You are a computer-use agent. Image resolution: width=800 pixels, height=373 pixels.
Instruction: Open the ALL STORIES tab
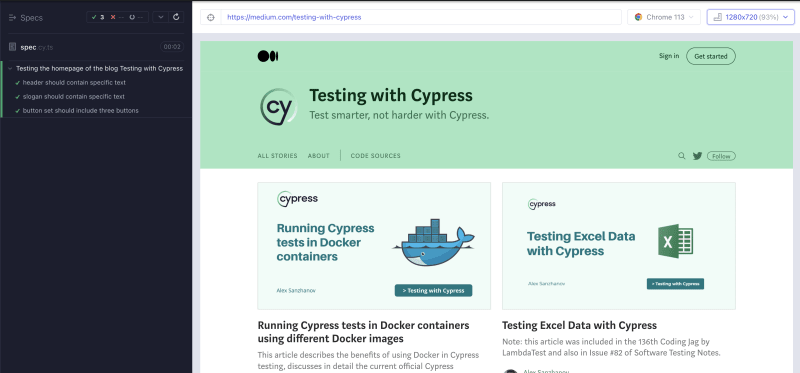tap(278, 156)
